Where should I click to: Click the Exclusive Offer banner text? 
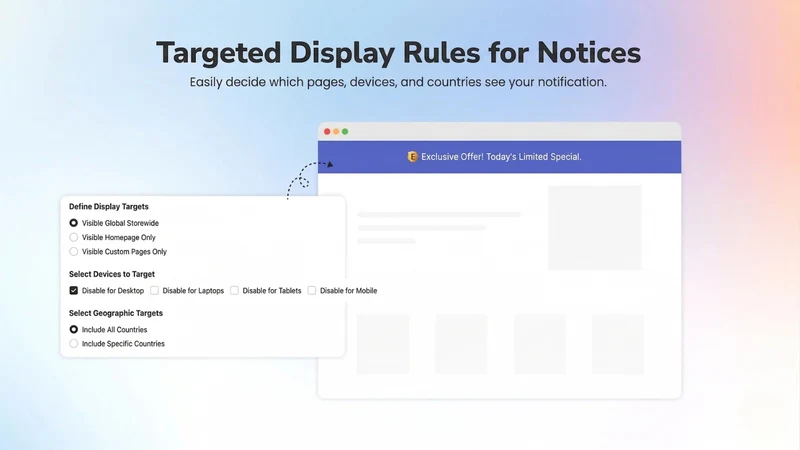pos(501,157)
